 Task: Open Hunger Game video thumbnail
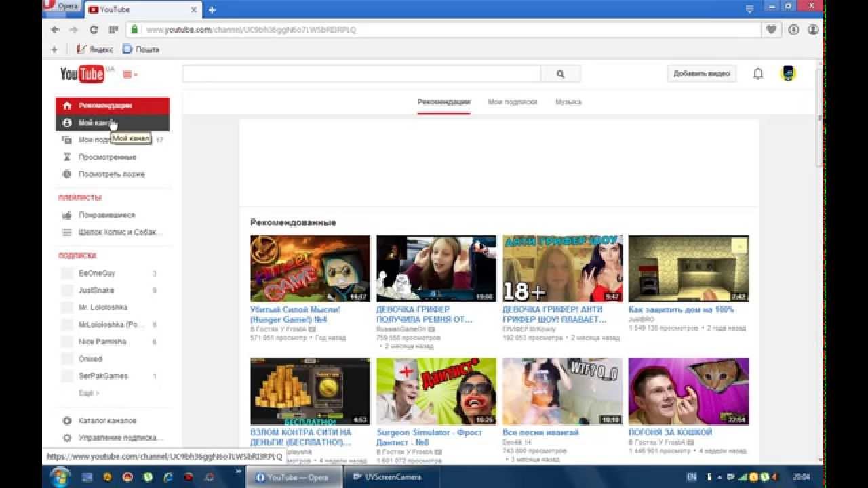pos(310,268)
